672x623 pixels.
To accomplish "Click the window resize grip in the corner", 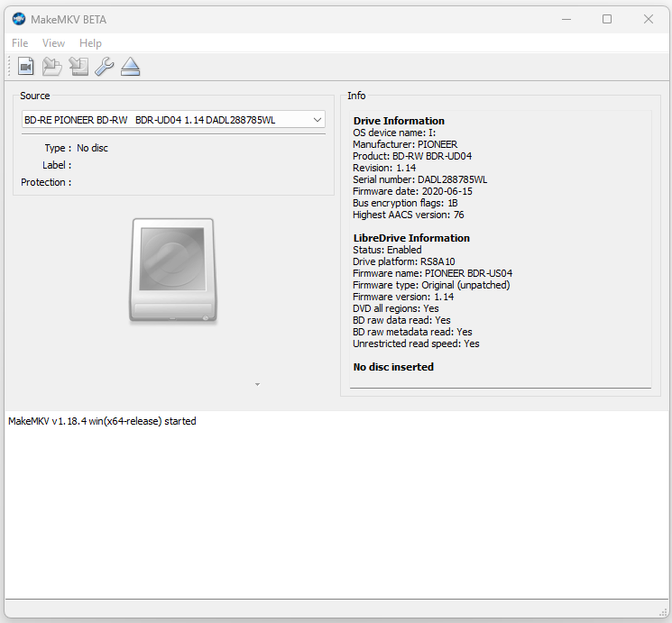I will coord(663,612).
